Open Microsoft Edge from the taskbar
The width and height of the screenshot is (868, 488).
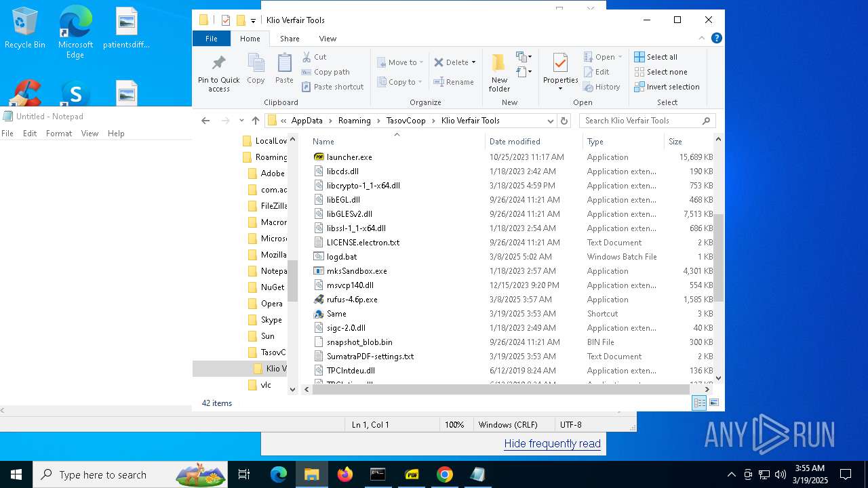(279, 474)
